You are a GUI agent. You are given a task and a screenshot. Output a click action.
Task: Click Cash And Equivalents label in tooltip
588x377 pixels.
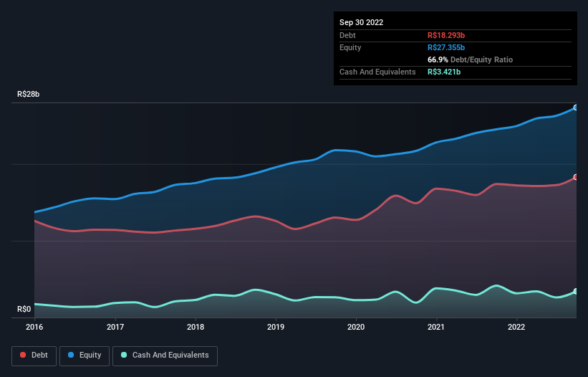tap(377, 72)
